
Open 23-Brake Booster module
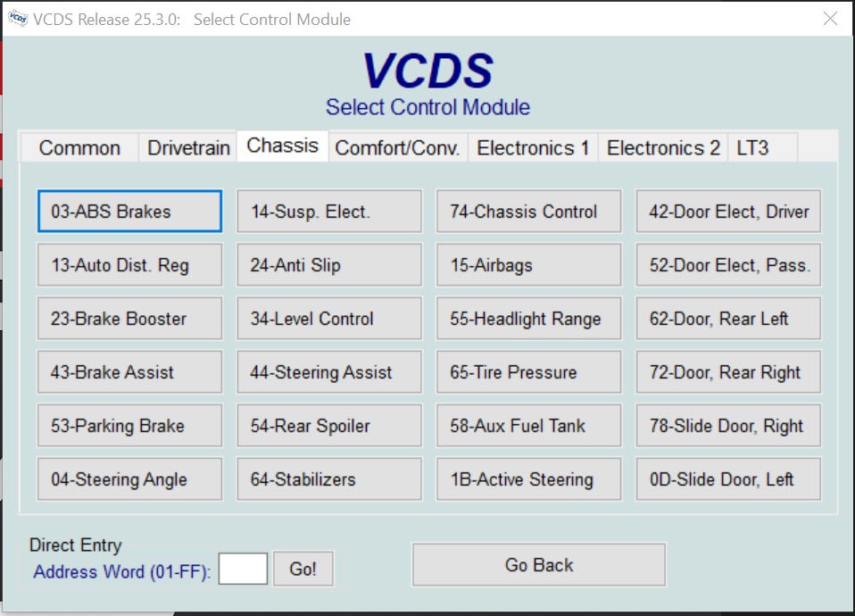pyautogui.click(x=129, y=318)
